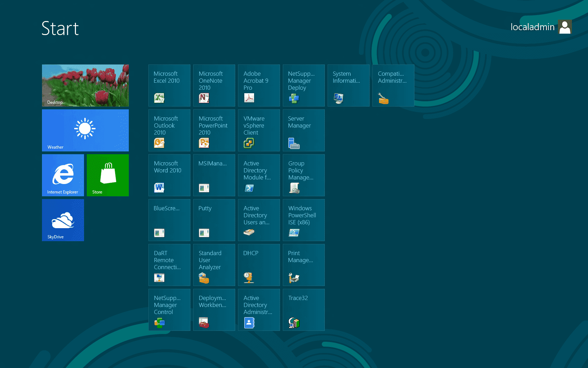This screenshot has width=588, height=368.
Task: Open the System Information icon
Action: click(x=338, y=98)
